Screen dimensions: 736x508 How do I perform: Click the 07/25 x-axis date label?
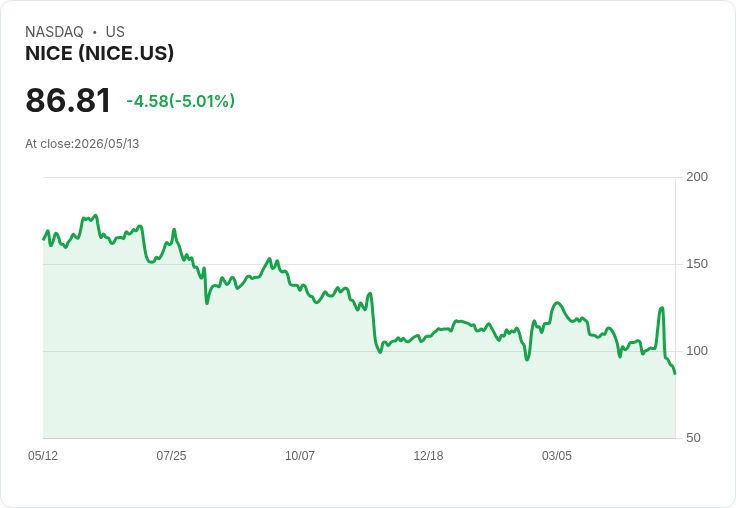[171, 455]
